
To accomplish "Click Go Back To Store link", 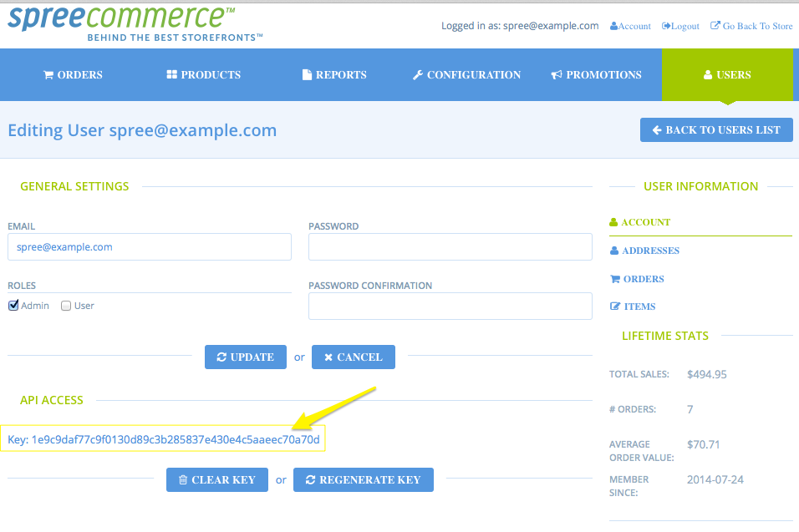I will click(x=751, y=26).
